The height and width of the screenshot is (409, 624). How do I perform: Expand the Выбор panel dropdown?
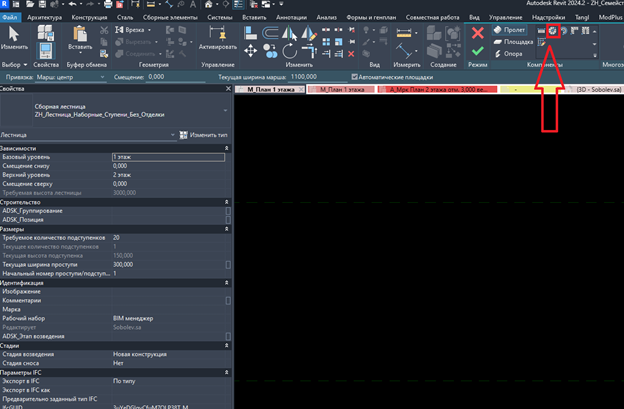[x=25, y=64]
